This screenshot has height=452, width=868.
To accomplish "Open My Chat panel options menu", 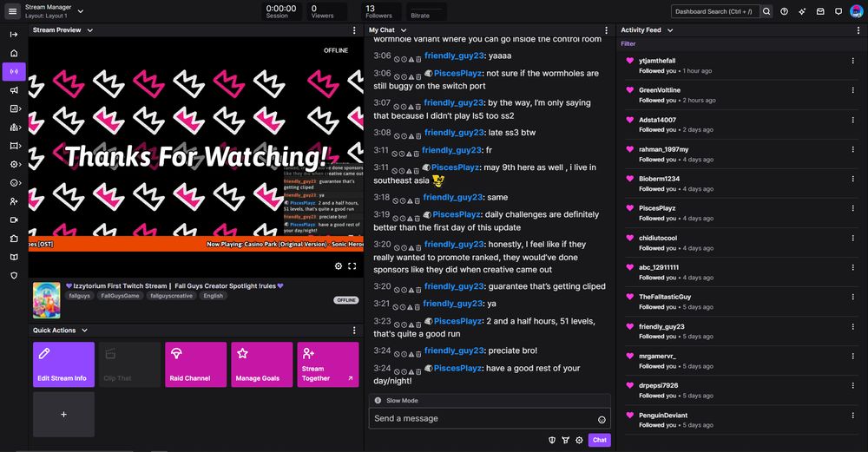I will [606, 30].
